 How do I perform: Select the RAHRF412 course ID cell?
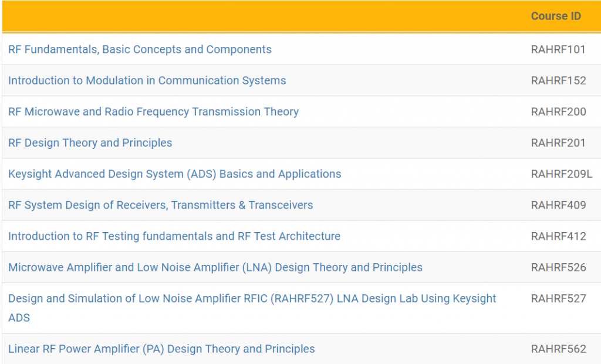pos(558,236)
